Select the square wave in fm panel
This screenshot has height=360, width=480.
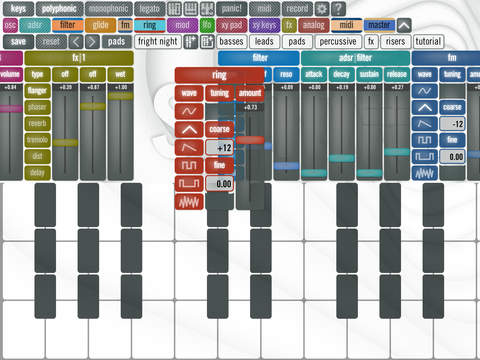425,140
